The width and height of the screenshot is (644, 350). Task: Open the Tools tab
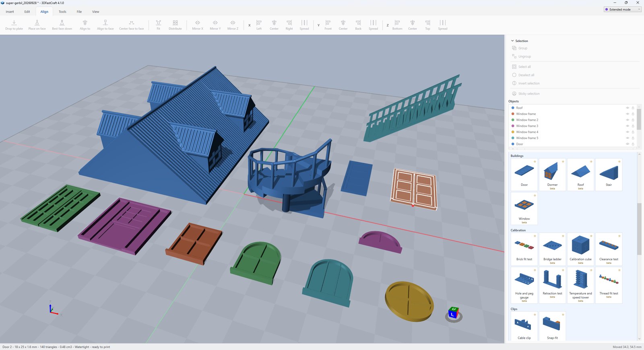pos(62,12)
